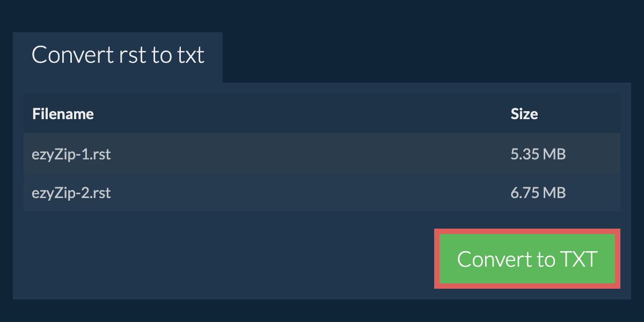This screenshot has height=322, width=644.
Task: Click the Convert to TXT button
Action: [527, 259]
